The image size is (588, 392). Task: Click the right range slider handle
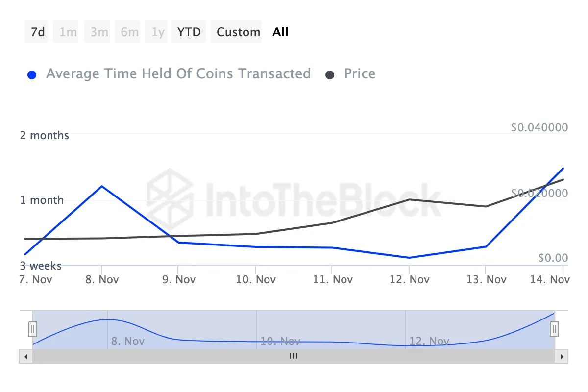coord(554,329)
